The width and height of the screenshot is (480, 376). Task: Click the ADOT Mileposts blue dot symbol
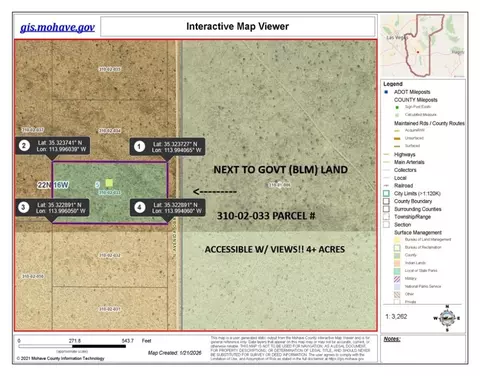[x=386, y=92]
